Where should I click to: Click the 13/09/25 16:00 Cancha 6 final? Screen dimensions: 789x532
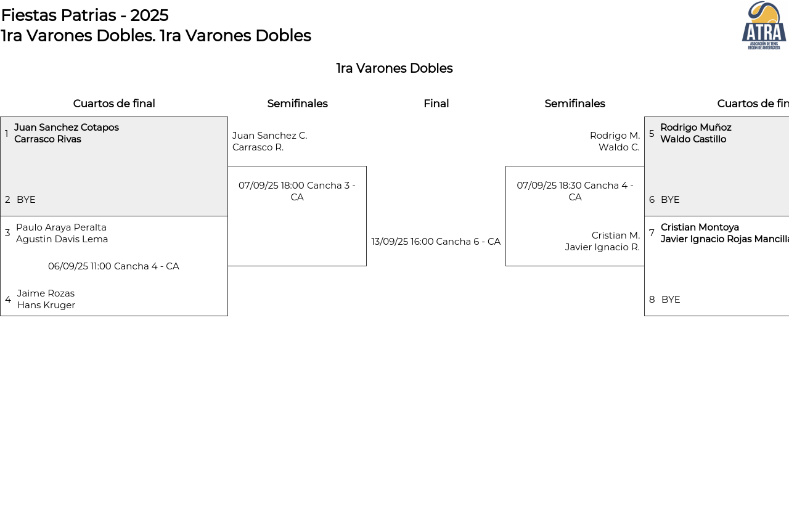436,242
